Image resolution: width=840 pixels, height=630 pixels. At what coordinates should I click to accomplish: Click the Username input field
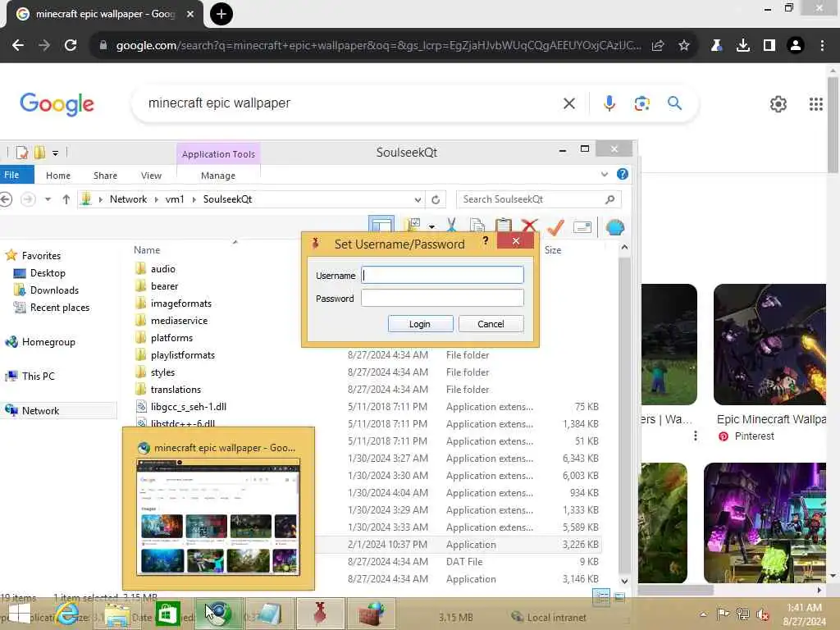(x=442, y=275)
